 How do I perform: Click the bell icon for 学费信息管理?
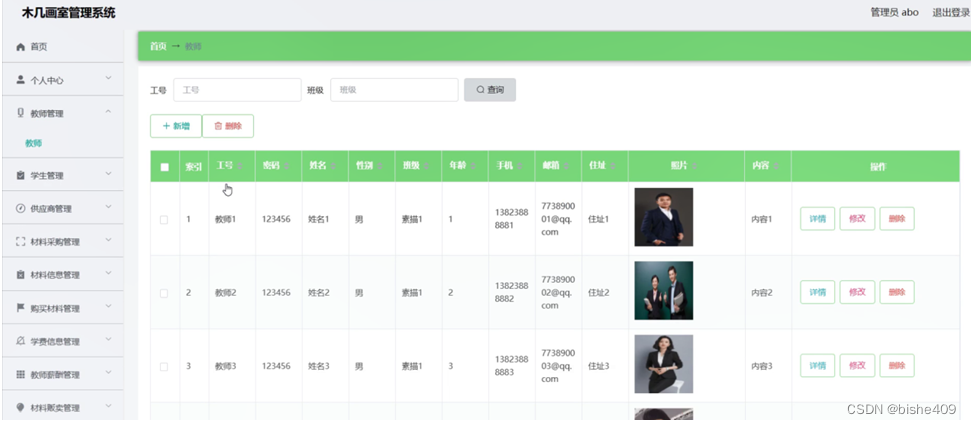[x=20, y=341]
